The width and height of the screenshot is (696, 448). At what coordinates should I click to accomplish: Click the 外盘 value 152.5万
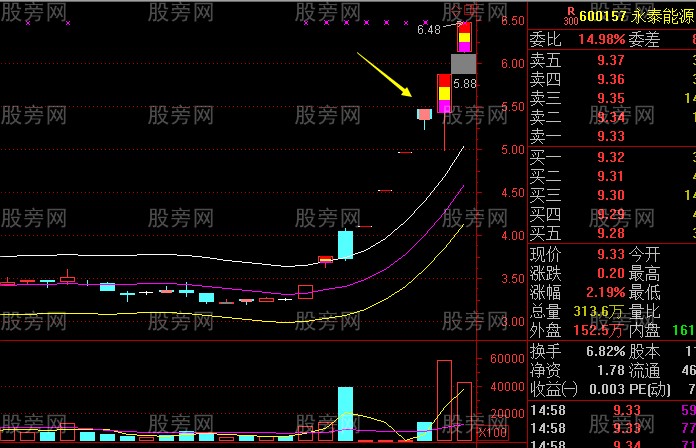click(598, 330)
